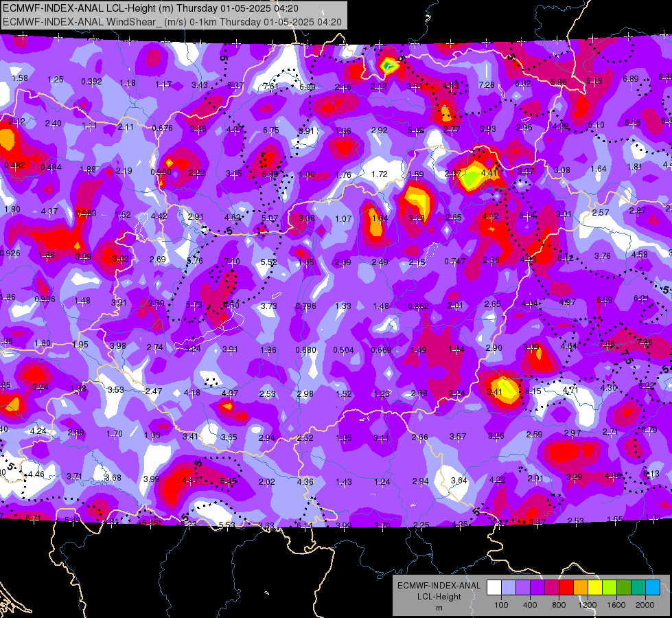
Task: Click the 0.747 wind shear value
Action: 454,261
